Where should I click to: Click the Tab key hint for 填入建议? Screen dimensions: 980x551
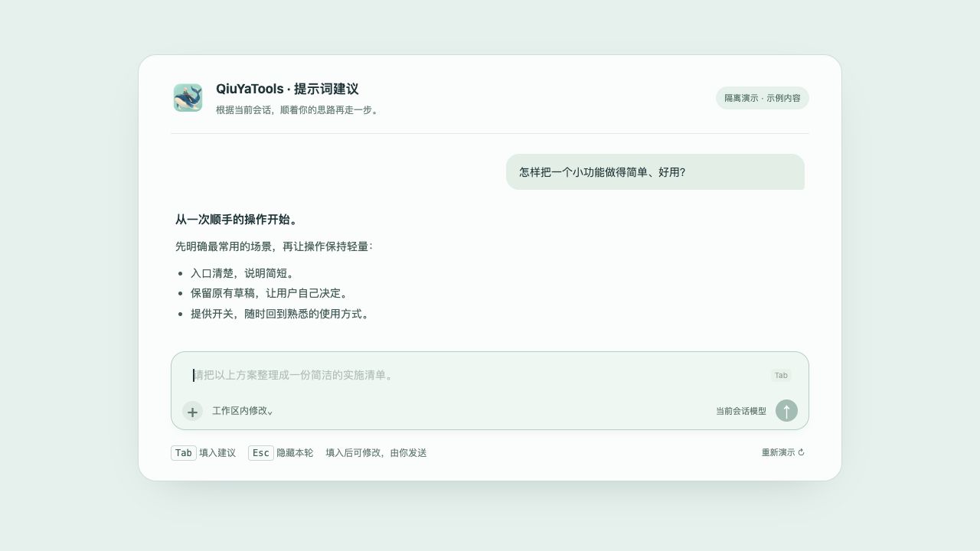tap(184, 453)
